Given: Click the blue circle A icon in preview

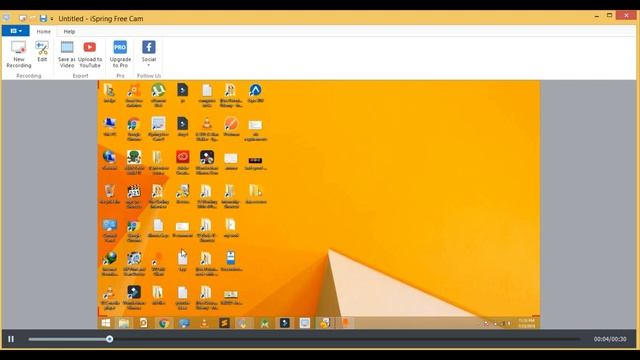Looking at the screenshot, I should pyautogui.click(x=256, y=92).
